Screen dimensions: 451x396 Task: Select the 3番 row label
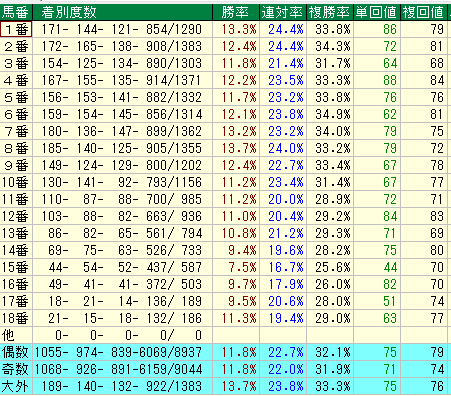point(16,63)
